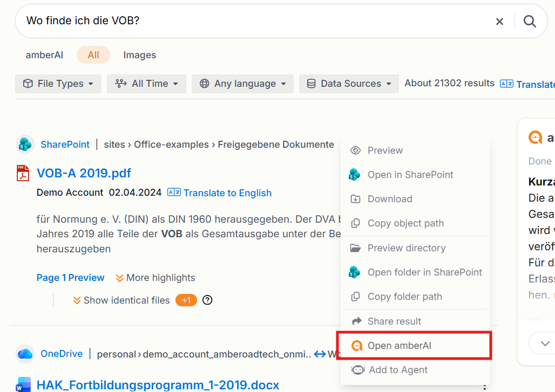Viewport: 555px width, 392px height.
Task: Open the Data Sources dropdown
Action: (349, 84)
